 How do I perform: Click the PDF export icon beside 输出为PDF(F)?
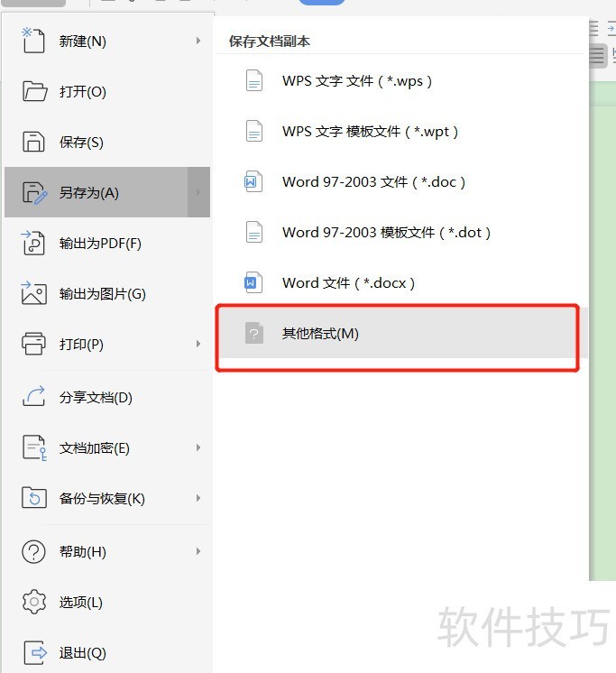tap(33, 243)
